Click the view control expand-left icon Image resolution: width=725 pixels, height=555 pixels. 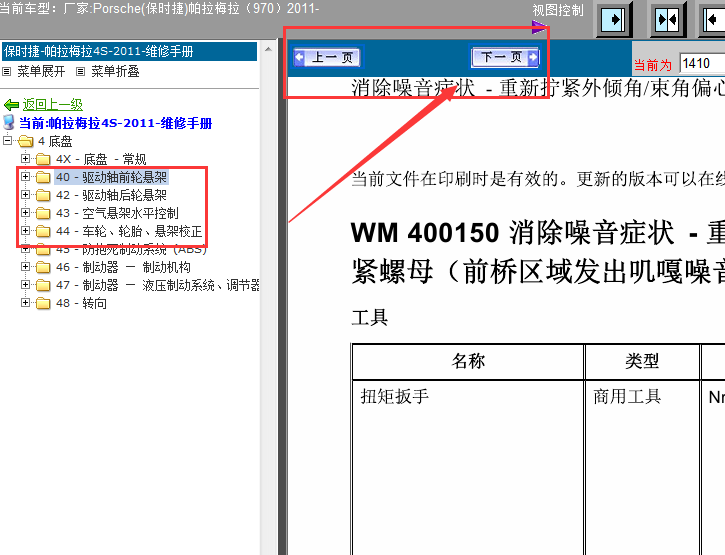pos(713,19)
